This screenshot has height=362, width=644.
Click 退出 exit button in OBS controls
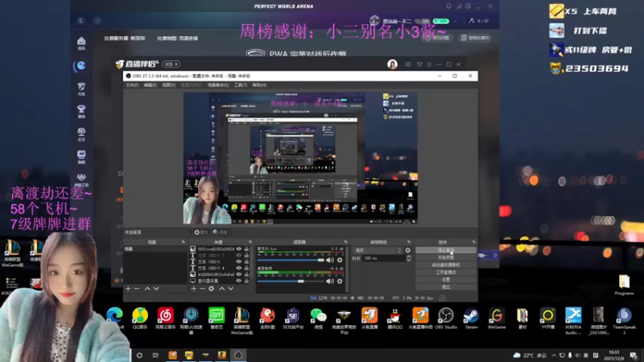pyautogui.click(x=446, y=287)
